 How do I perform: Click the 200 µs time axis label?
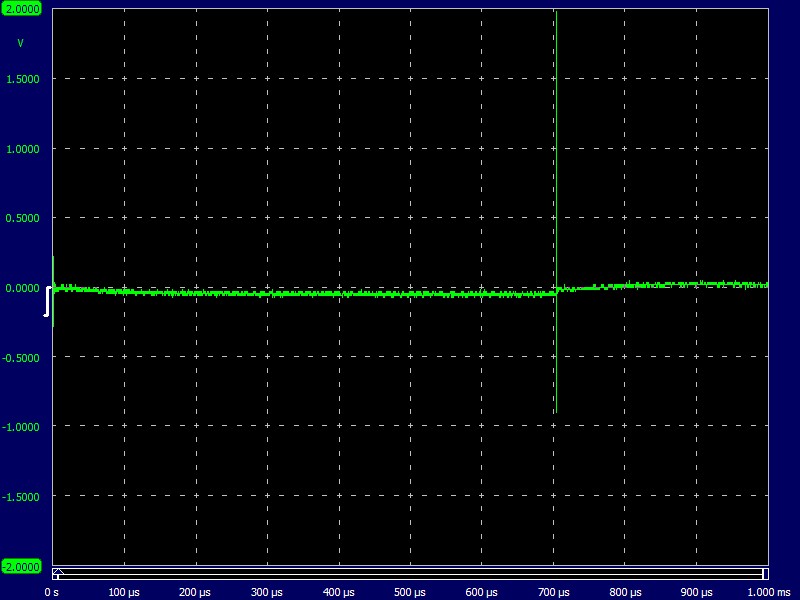tap(195, 592)
